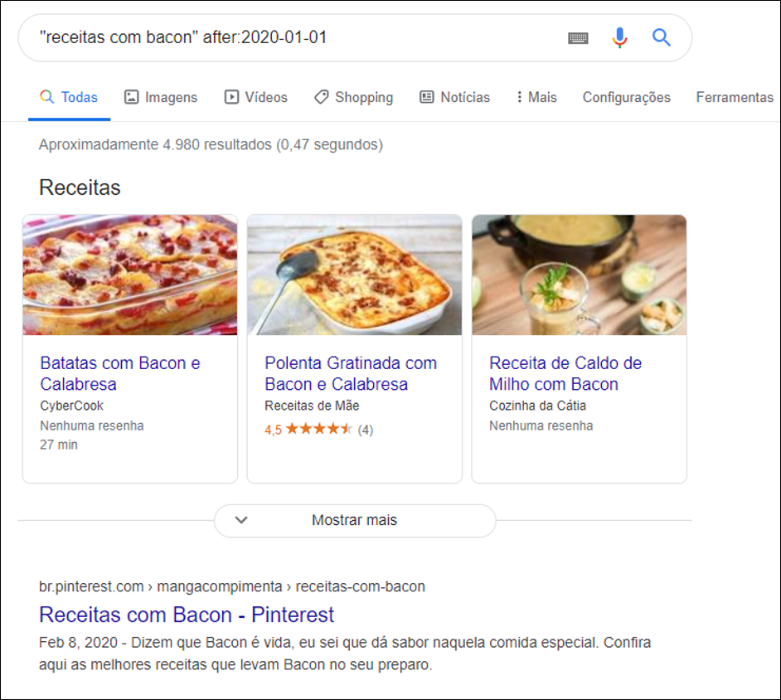Open the Shopping results tab
This screenshot has height=700, width=781.
click(x=353, y=97)
